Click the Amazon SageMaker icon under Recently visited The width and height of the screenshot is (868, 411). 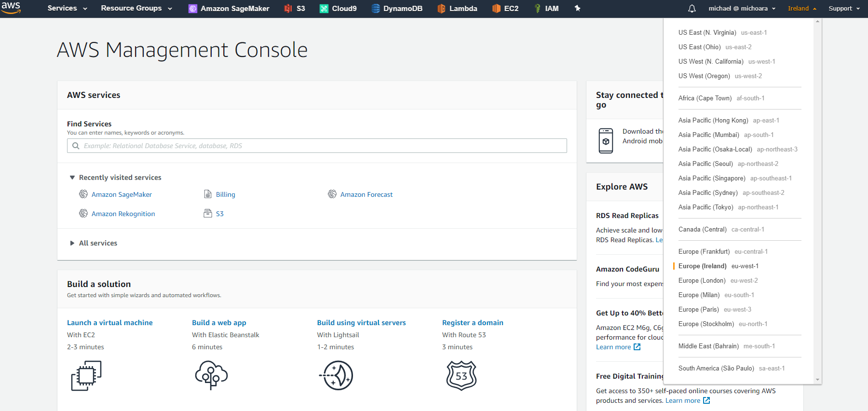[x=83, y=194]
